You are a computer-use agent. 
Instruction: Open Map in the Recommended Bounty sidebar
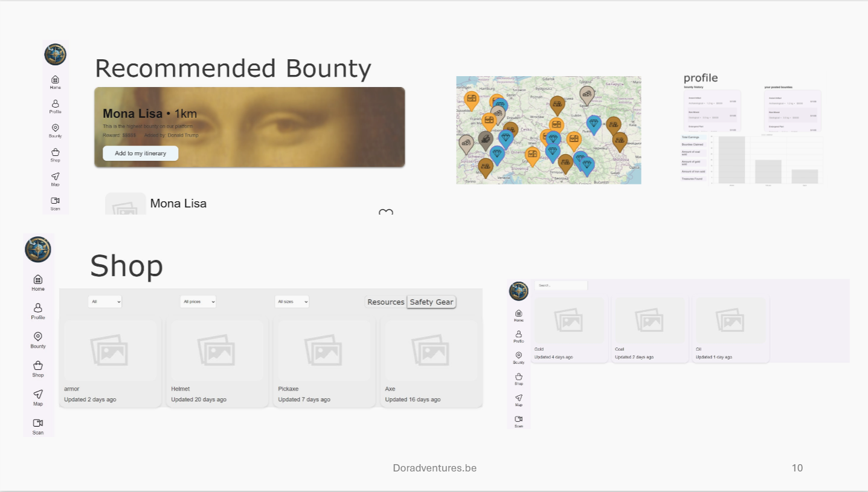(x=55, y=179)
